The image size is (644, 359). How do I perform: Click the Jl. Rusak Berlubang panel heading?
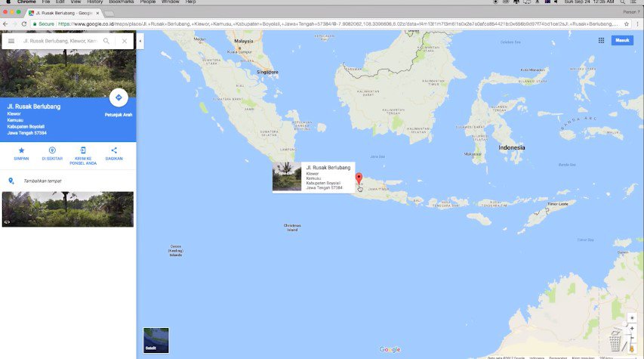(34, 107)
